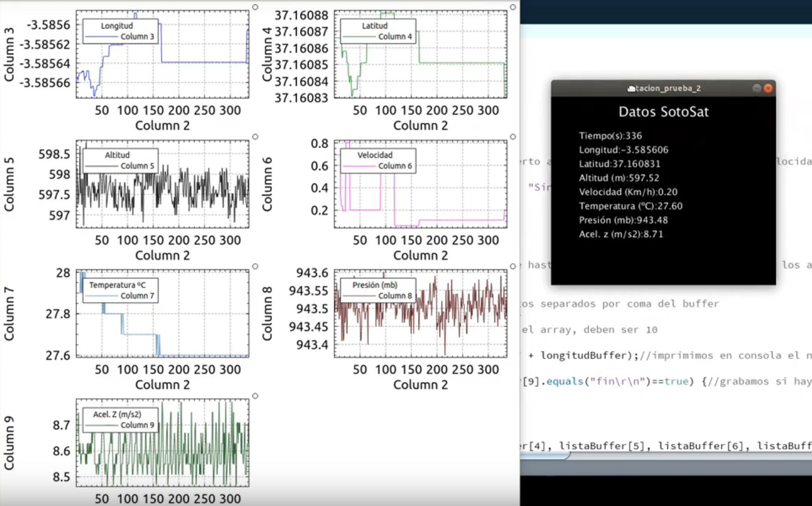The height and width of the screenshot is (506, 812).
Task: Select the Longitud legend box
Action: click(120, 32)
